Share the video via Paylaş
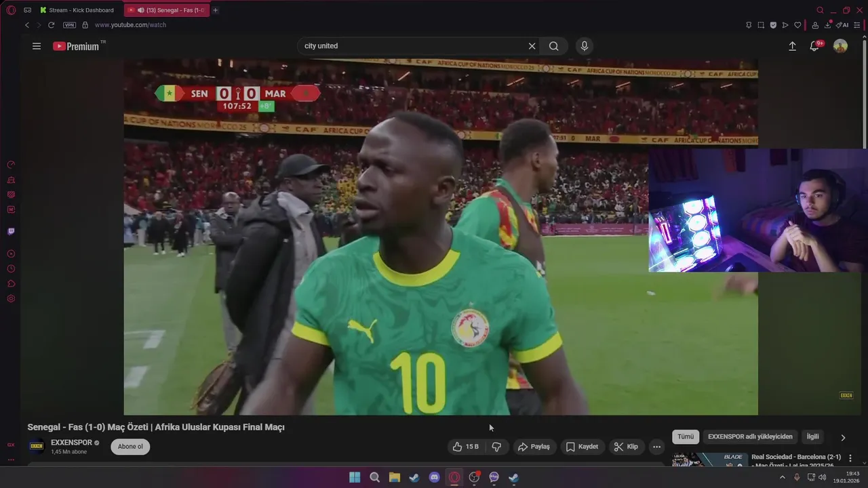This screenshot has width=868, height=488. pos(534,447)
